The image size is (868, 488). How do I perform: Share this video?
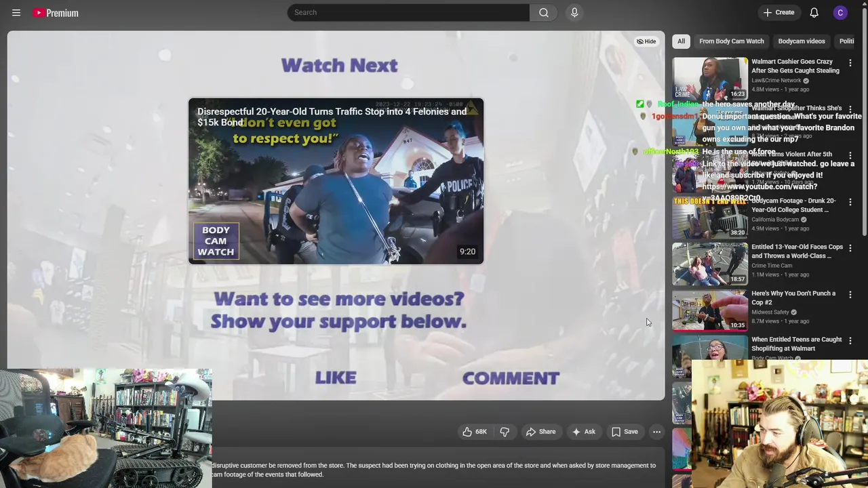point(540,432)
